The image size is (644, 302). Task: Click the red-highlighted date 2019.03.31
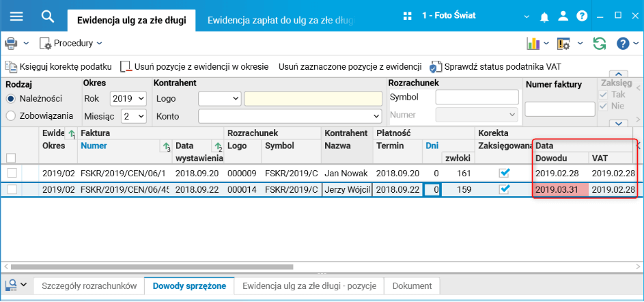[x=561, y=189]
